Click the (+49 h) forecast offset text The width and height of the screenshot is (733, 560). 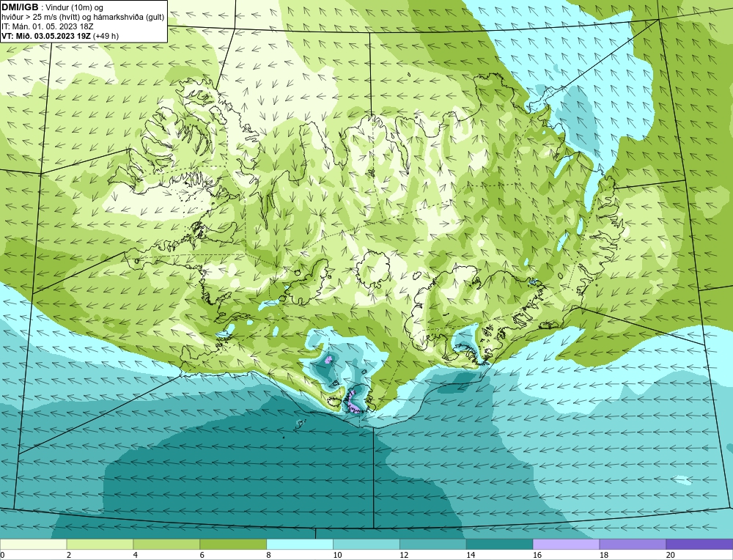click(106, 36)
